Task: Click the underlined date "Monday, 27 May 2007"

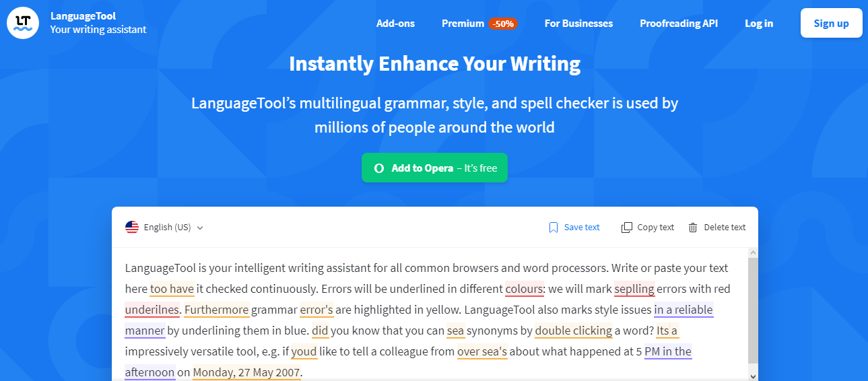Action: 246,372
